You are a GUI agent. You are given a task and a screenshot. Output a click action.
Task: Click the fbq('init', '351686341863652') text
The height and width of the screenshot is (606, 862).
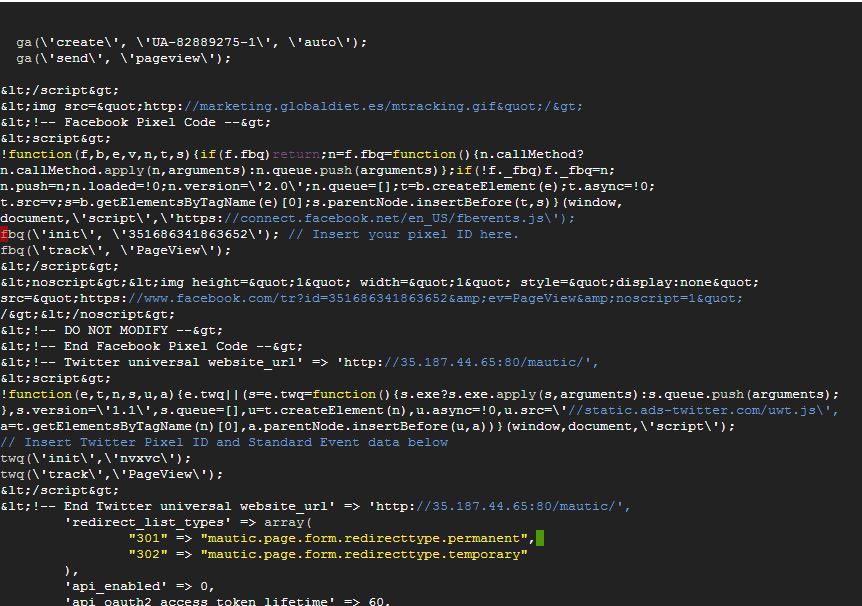[x=140, y=234]
